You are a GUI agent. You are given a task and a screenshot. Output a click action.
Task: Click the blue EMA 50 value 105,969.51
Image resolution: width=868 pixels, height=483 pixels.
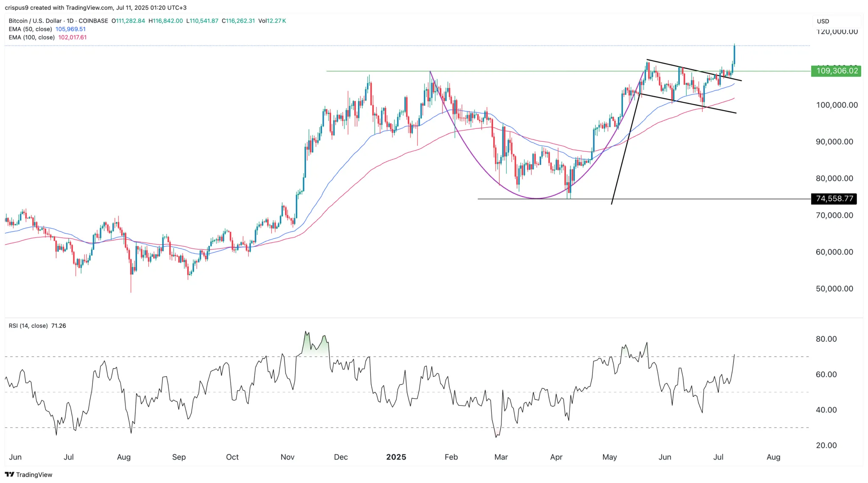click(x=70, y=29)
